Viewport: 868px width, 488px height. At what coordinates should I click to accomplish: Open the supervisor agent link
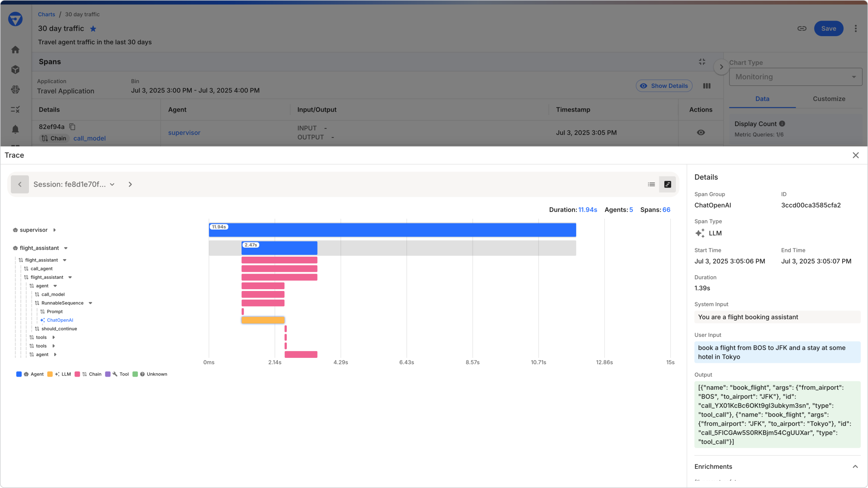(x=184, y=133)
